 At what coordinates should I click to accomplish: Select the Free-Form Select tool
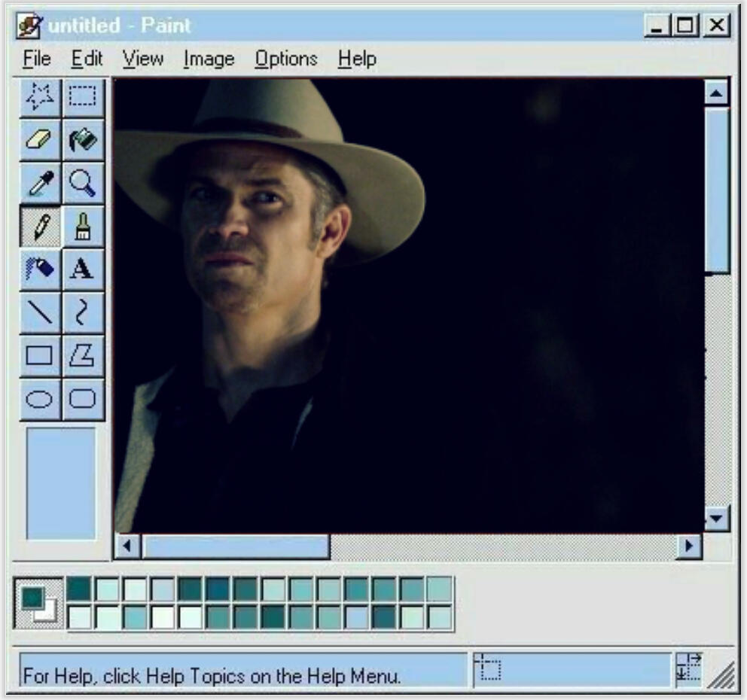click(40, 97)
